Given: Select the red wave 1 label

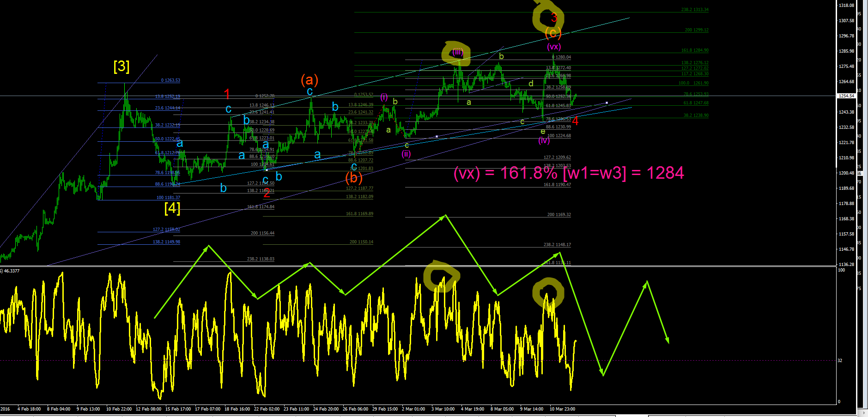Looking at the screenshot, I should [x=227, y=94].
